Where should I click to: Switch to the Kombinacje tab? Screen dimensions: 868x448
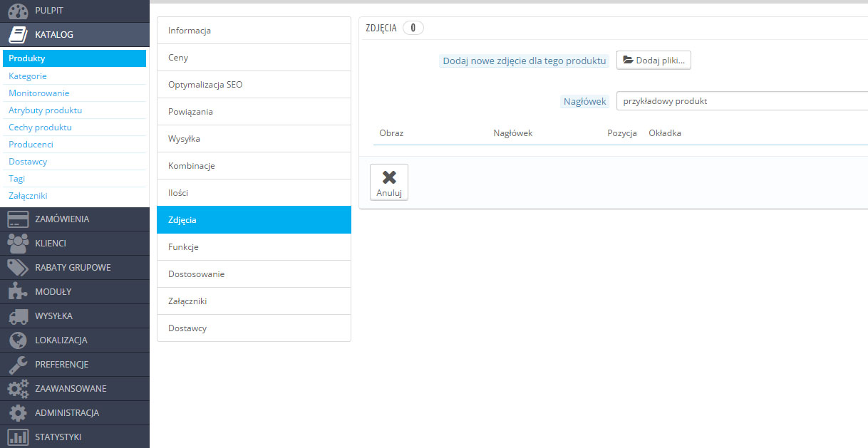[x=254, y=166]
